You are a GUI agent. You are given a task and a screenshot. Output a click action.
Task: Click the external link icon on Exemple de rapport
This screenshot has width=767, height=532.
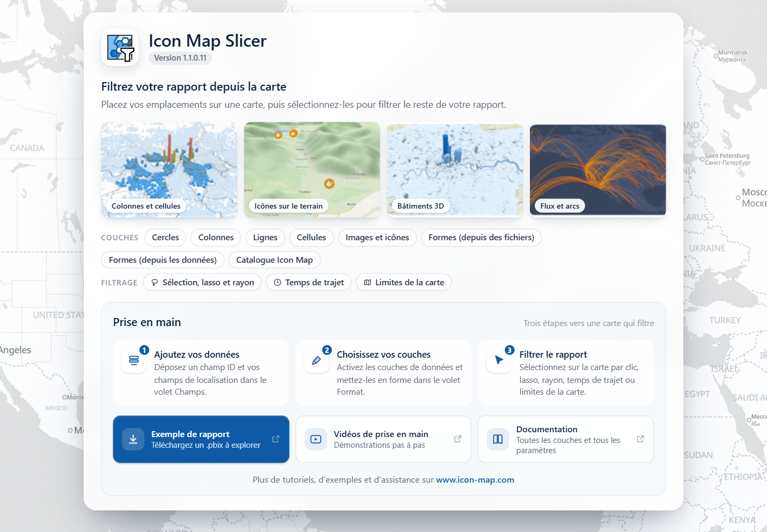[276, 439]
